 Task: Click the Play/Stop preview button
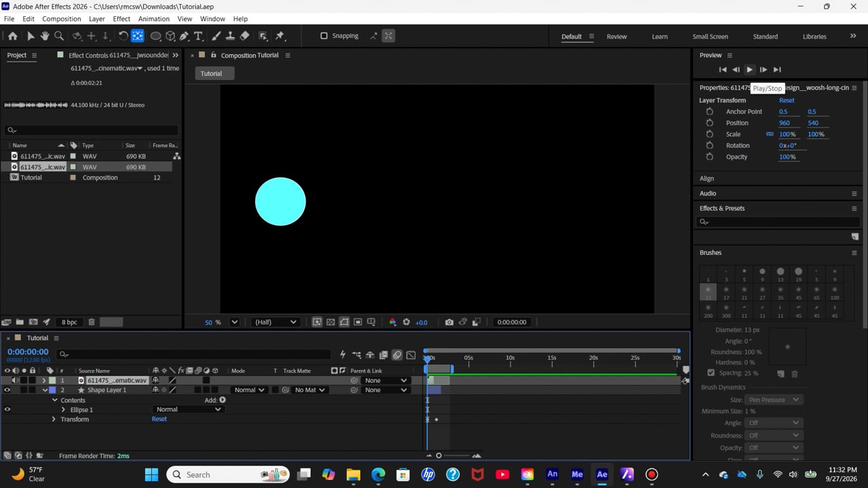[x=749, y=69]
